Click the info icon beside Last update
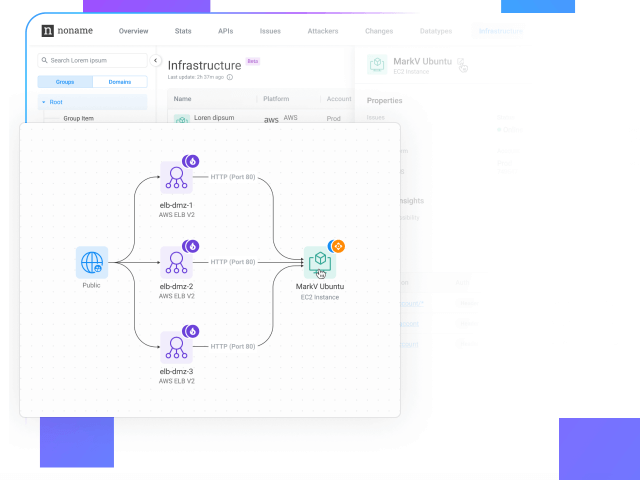 coord(230,77)
